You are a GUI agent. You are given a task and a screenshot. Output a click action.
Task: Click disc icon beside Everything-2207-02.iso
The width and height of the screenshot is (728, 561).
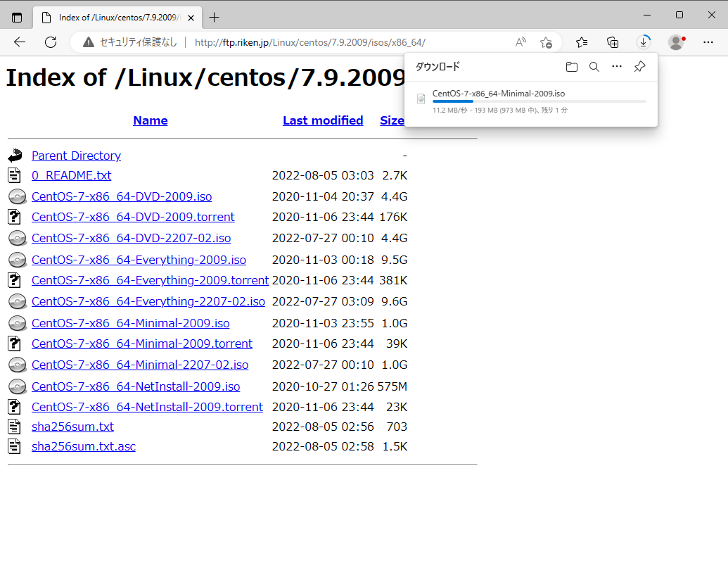click(x=17, y=301)
